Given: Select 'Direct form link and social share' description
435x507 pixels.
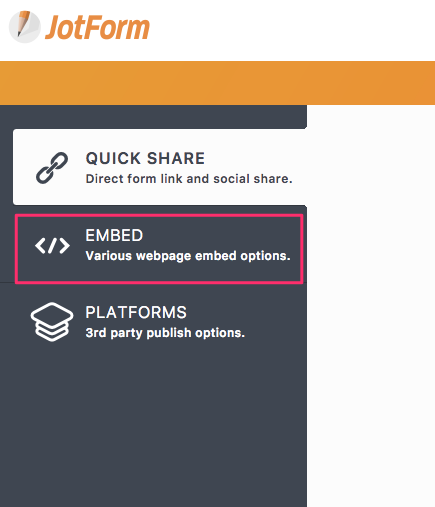Looking at the screenshot, I should [189, 179].
